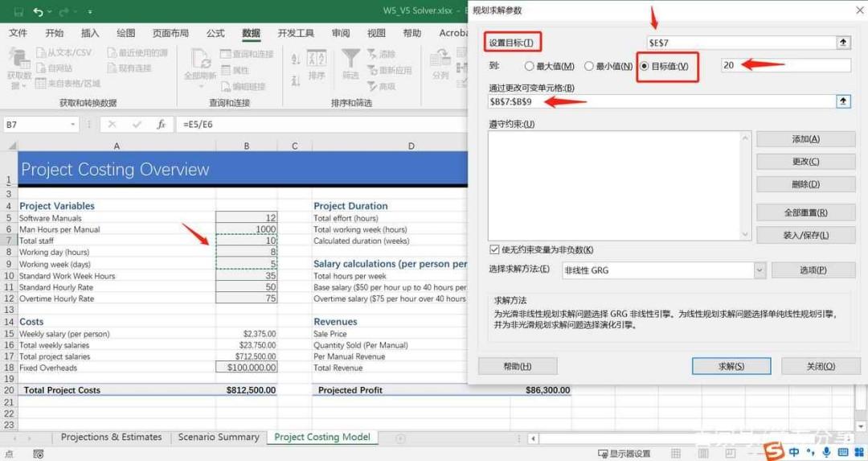Click the Redo arrow icon
This screenshot has width=868, height=461.
(64, 11)
